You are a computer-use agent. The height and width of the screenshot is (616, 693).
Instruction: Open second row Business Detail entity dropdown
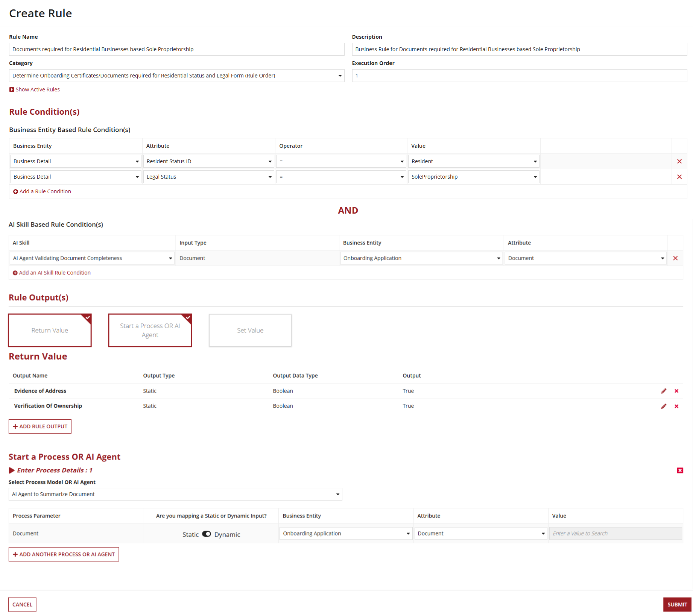click(76, 177)
